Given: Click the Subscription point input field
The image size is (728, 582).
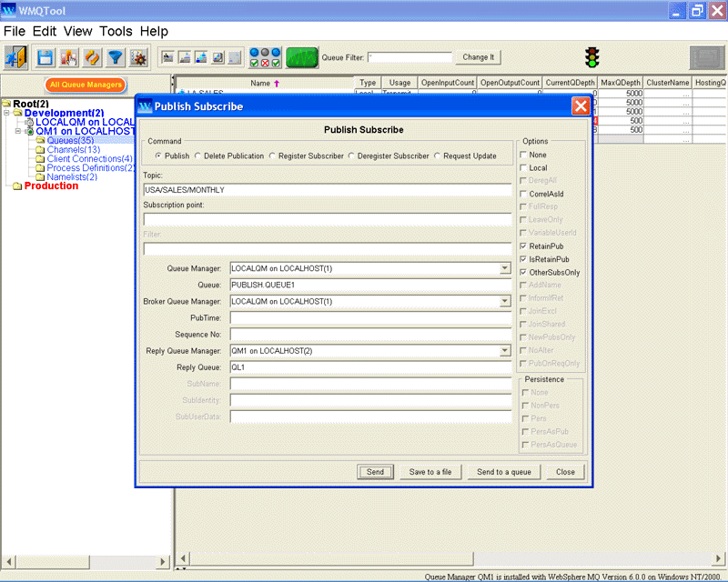Looking at the screenshot, I should 328,219.
